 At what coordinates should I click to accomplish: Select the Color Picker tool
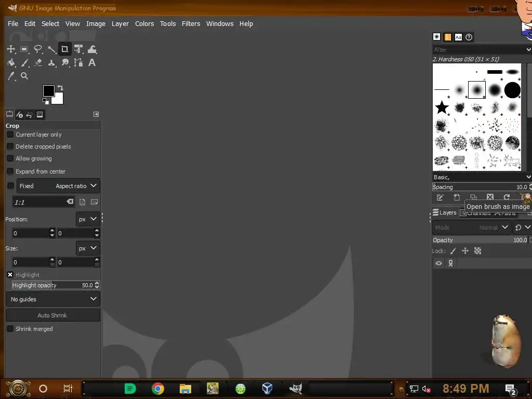[11, 76]
